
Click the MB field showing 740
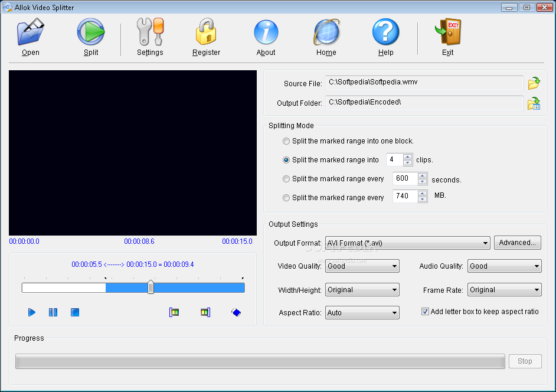pos(405,196)
